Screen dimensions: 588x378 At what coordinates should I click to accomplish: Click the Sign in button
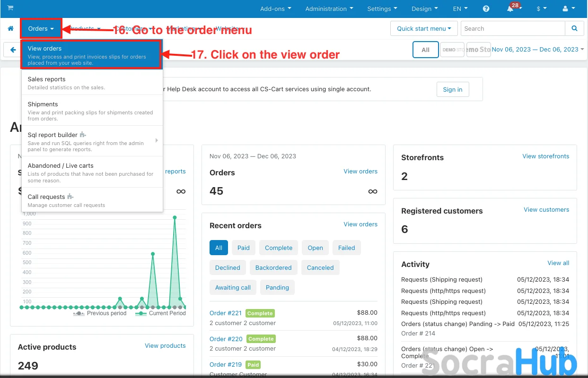tap(452, 89)
